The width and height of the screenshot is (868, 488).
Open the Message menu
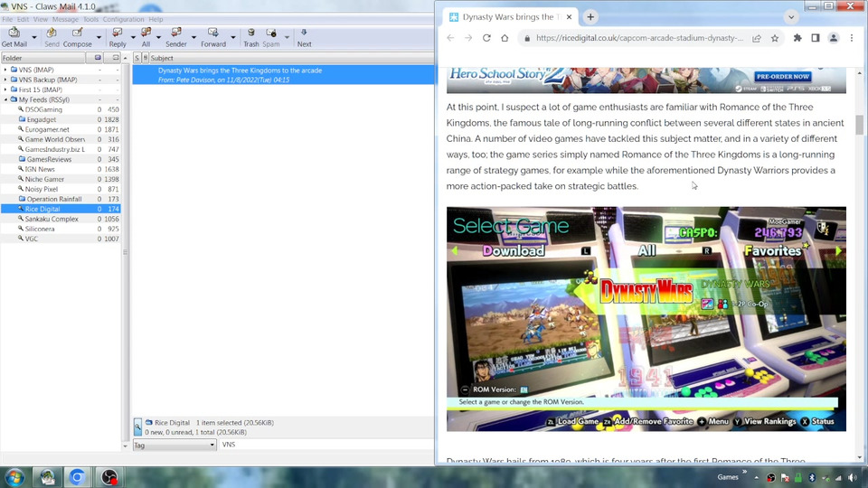click(x=65, y=19)
